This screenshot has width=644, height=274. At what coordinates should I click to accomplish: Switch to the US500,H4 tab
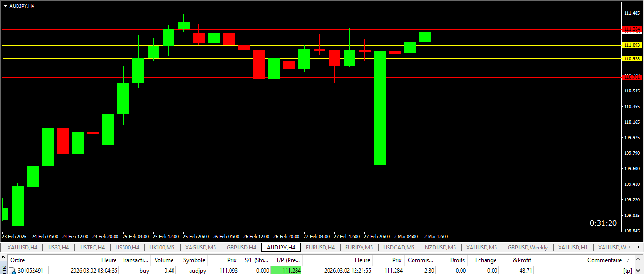(127, 247)
